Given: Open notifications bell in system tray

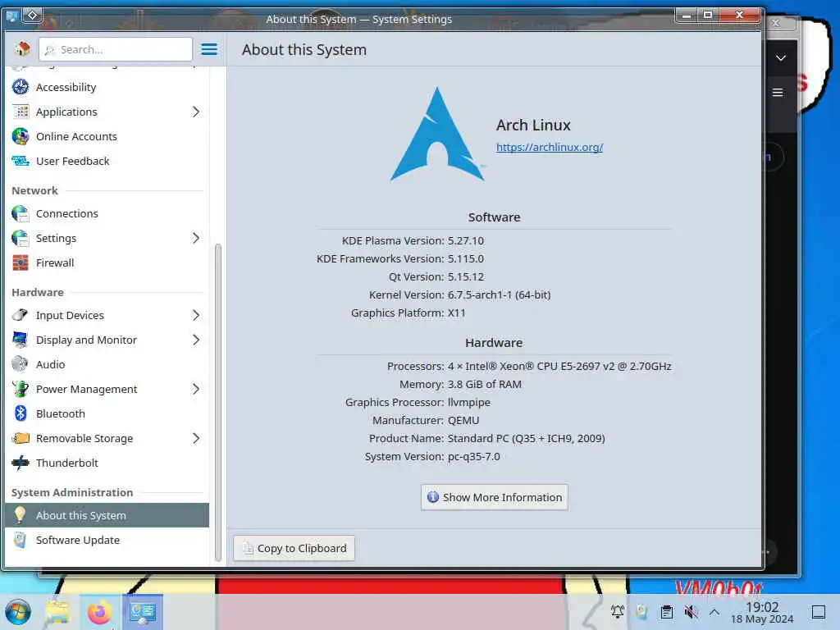Looking at the screenshot, I should (x=618, y=611).
